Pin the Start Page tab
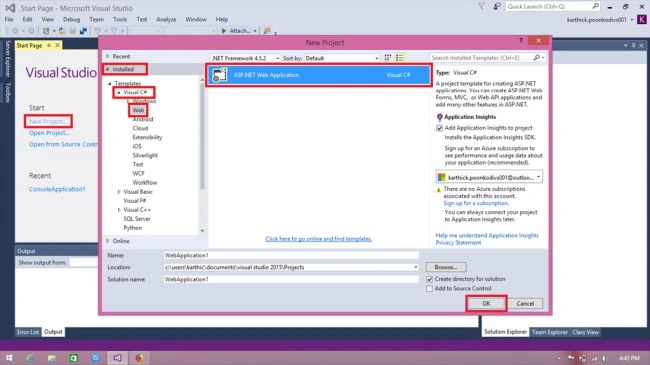This screenshot has height=365, width=650. coord(49,45)
